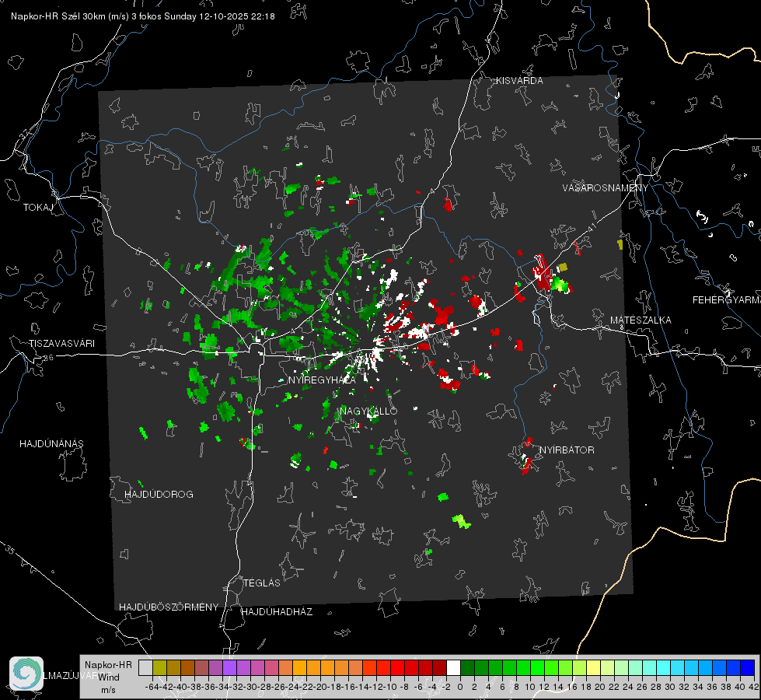
Task: Click the TOKAJ town label
Action: click(38, 208)
